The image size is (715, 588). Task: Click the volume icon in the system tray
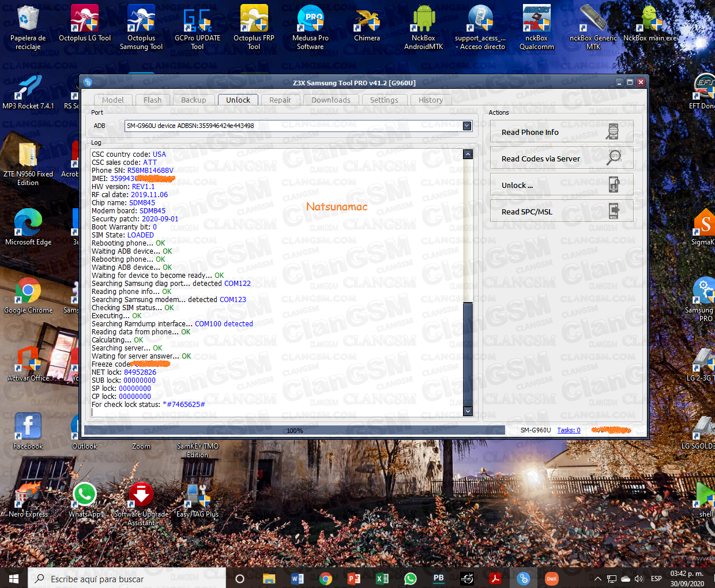pos(639,578)
